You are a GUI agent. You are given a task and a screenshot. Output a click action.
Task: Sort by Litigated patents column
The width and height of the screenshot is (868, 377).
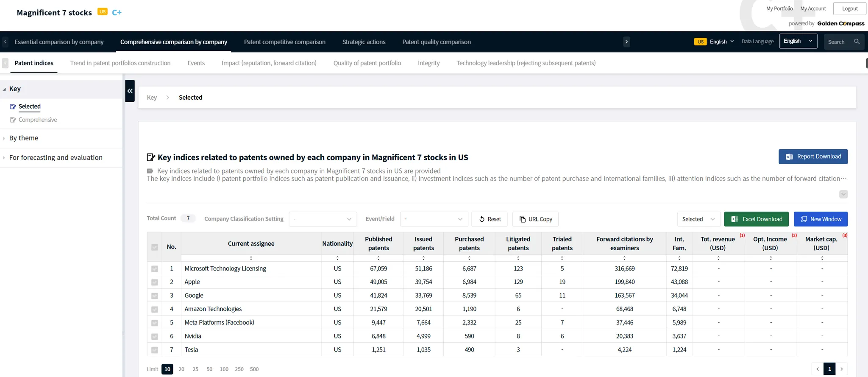pos(518,258)
